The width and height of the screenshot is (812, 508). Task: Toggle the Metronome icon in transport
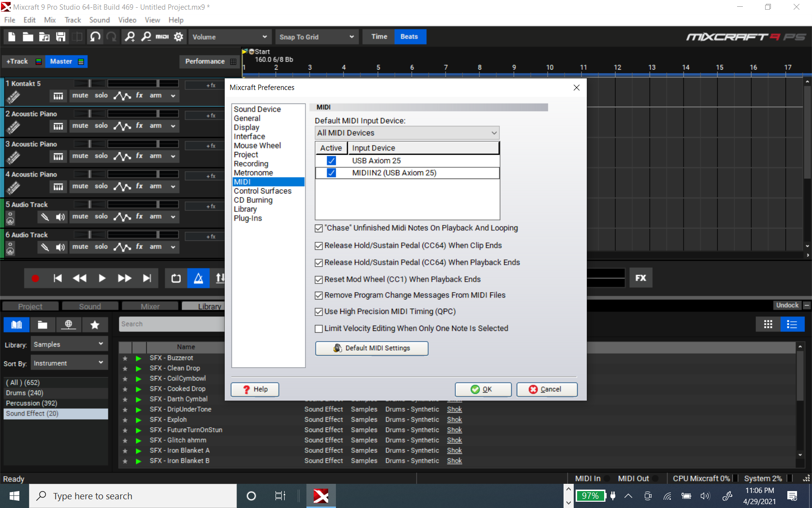click(x=199, y=278)
